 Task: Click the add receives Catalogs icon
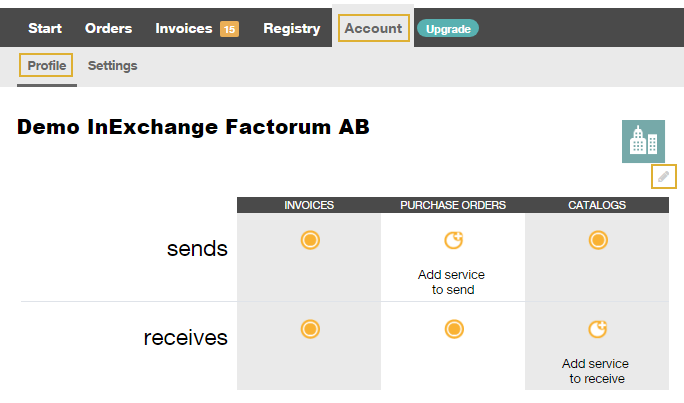598,329
